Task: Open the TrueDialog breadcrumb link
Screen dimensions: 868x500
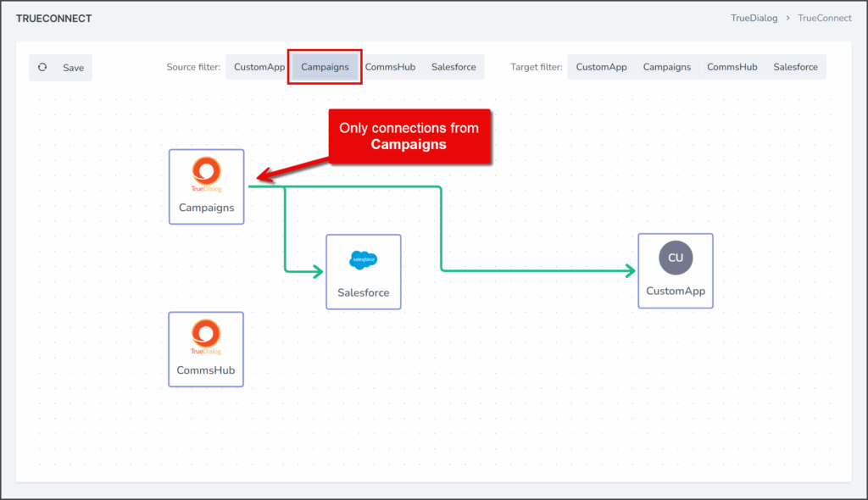Action: (x=754, y=19)
